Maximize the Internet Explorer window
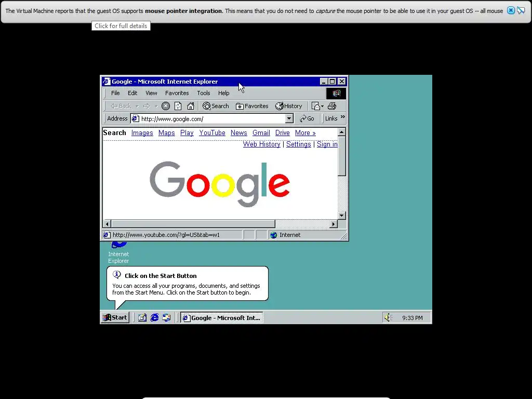Viewport: 532px width, 399px height. coord(332,82)
